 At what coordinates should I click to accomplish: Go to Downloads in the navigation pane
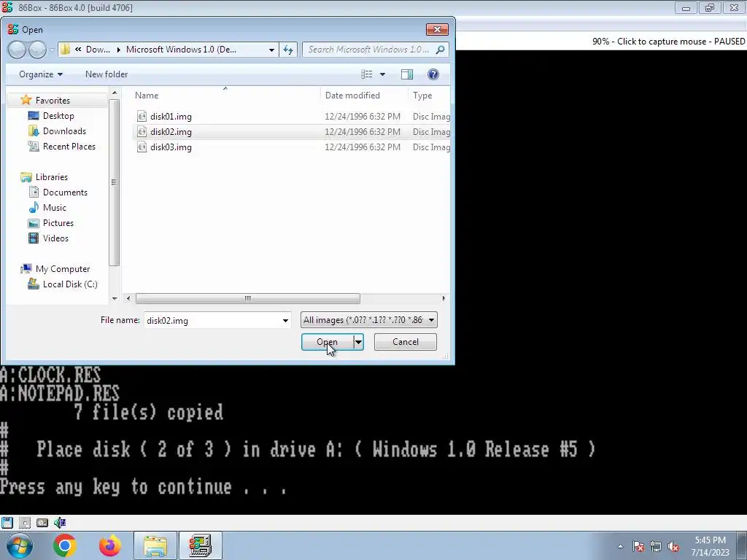tap(64, 131)
